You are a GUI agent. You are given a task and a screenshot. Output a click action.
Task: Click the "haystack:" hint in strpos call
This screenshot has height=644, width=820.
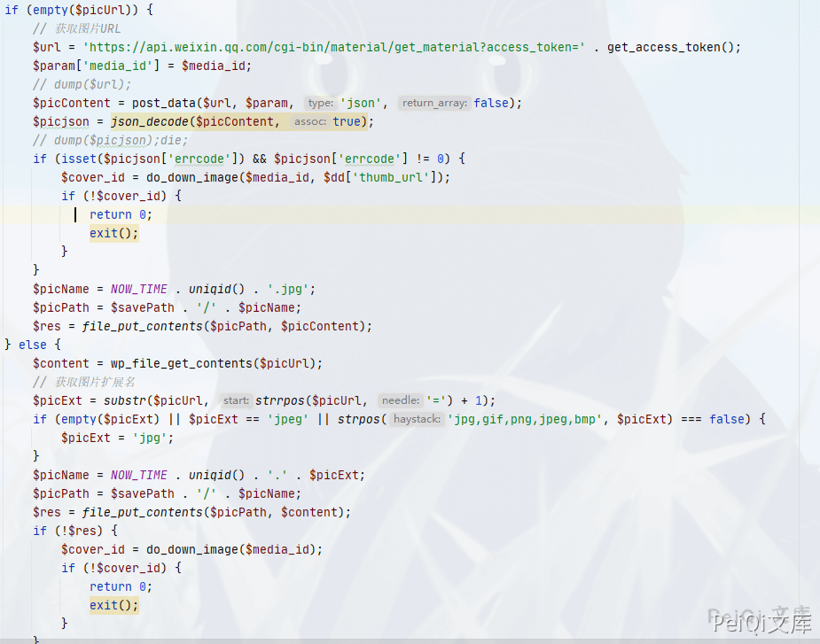point(417,419)
